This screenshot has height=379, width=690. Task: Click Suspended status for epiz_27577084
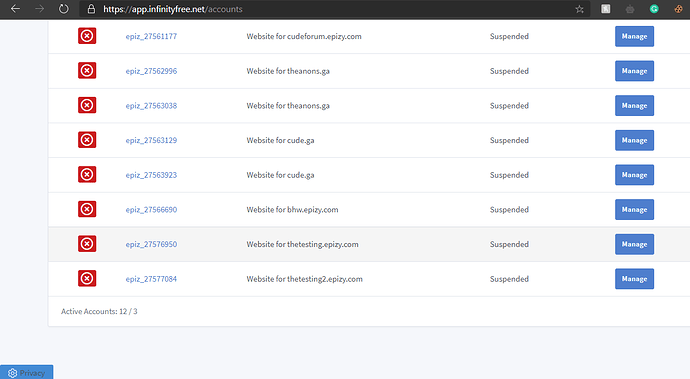pos(509,279)
